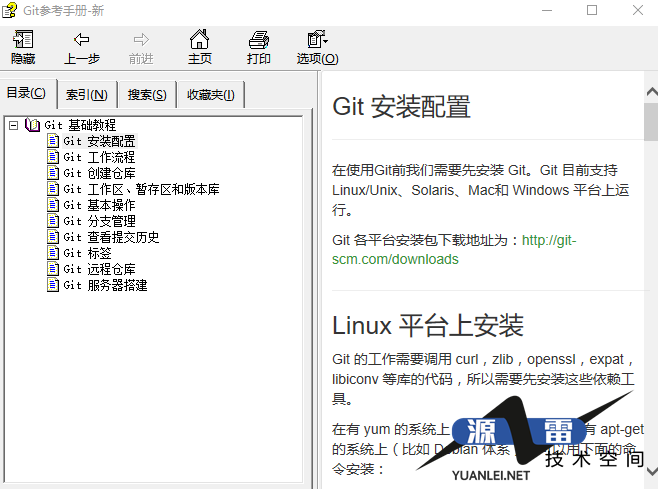
Task: Open the Git 创建仓库 topic
Action: 99,173
